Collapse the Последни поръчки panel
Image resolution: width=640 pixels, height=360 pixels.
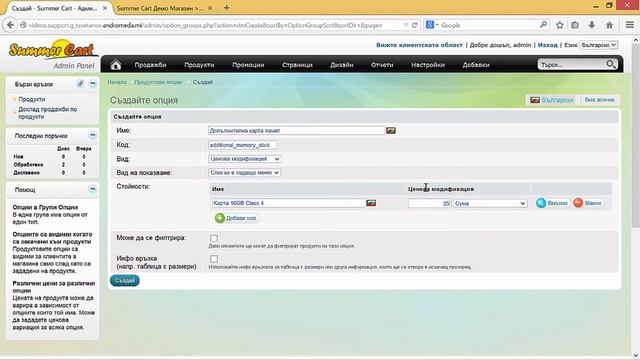pyautogui.click(x=93, y=135)
